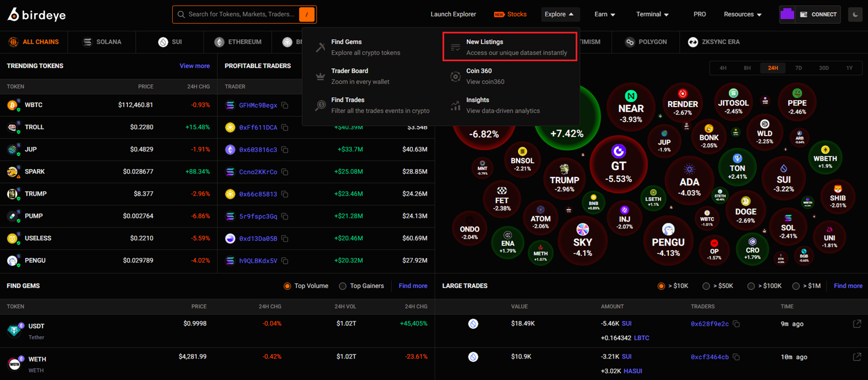
Task: Open Coin 360 menu entry
Action: pyautogui.click(x=510, y=76)
